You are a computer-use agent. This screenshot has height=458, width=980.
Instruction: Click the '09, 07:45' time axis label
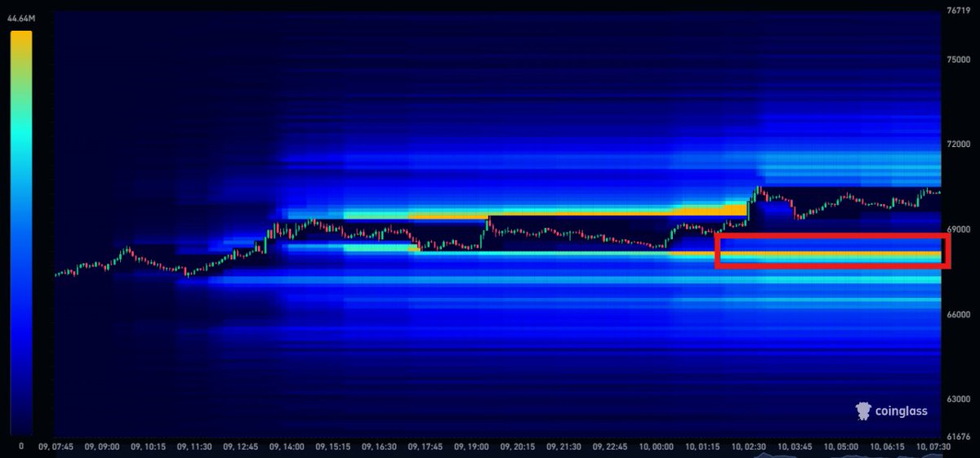pyautogui.click(x=56, y=447)
